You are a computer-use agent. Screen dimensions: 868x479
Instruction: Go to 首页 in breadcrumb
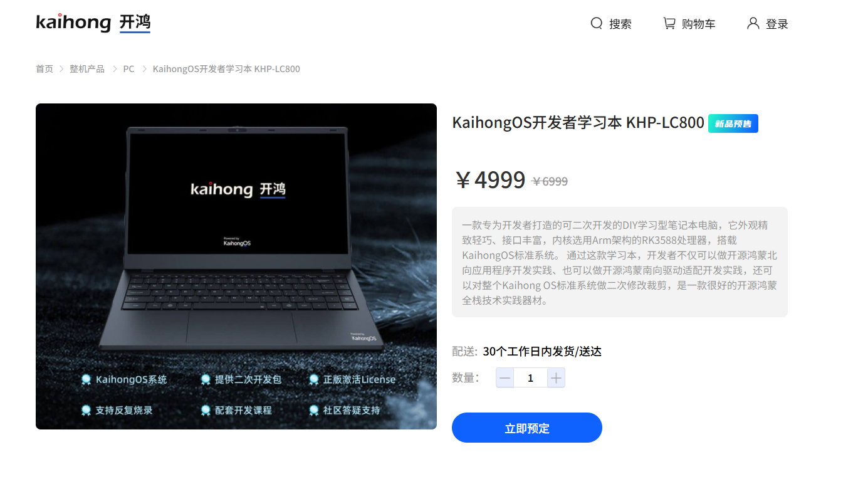44,69
